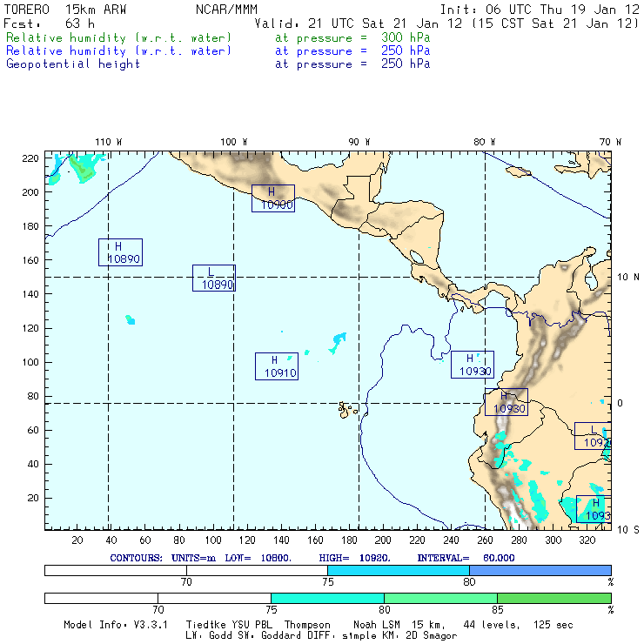
Task: Click the y-axis tick label 220
Action: click(30, 158)
